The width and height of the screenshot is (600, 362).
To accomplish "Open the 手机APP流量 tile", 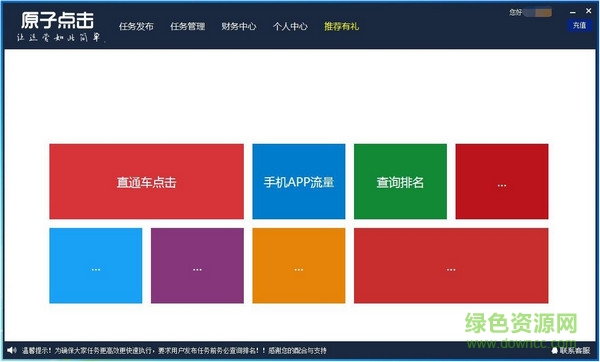I will 299,181.
